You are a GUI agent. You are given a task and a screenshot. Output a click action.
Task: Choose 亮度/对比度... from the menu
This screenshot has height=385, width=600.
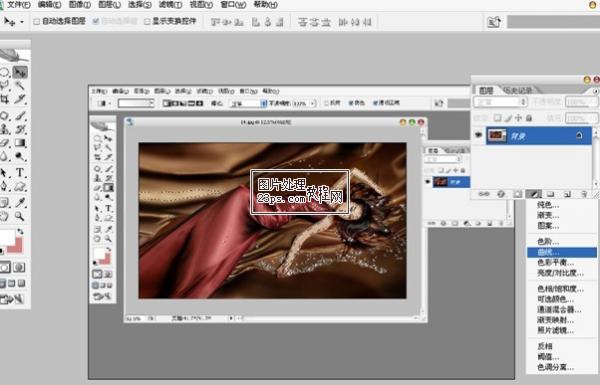click(562, 273)
